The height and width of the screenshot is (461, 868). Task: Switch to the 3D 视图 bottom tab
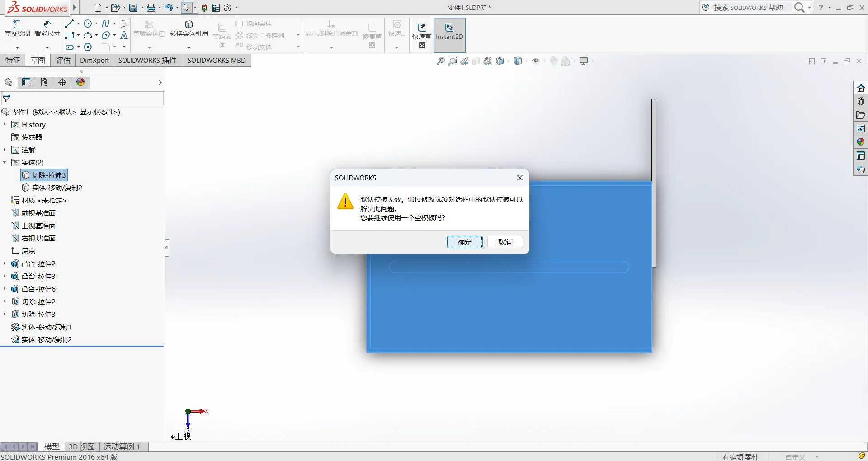point(82,447)
